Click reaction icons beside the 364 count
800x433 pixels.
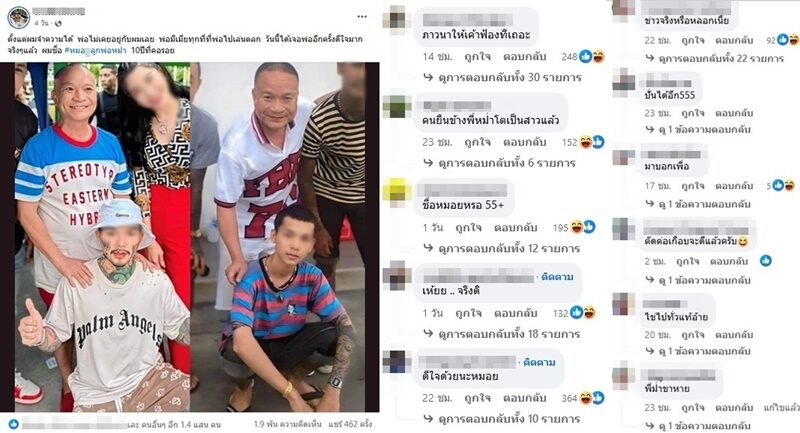[x=592, y=398]
